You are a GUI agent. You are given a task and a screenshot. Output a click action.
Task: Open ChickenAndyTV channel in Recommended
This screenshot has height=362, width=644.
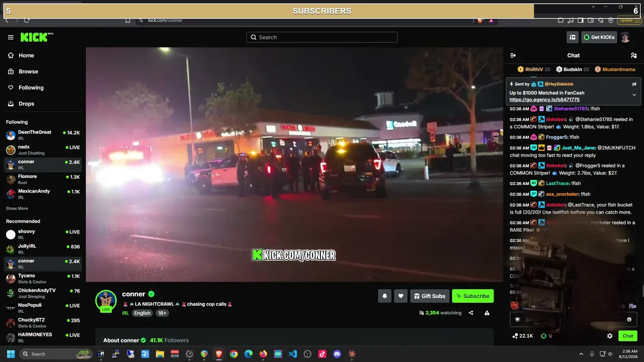(x=43, y=293)
